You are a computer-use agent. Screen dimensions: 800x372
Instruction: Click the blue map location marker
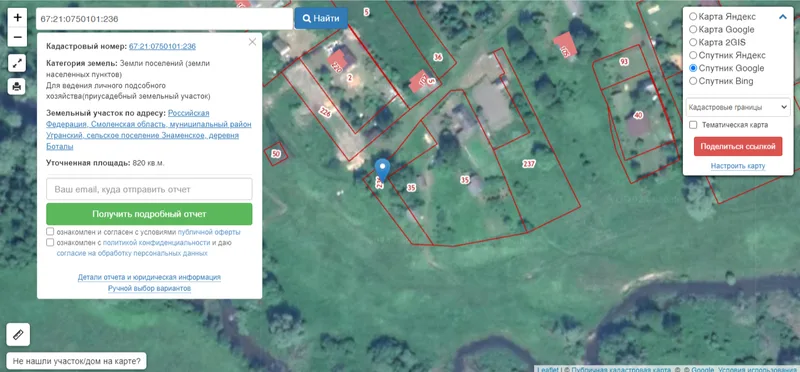(x=382, y=170)
